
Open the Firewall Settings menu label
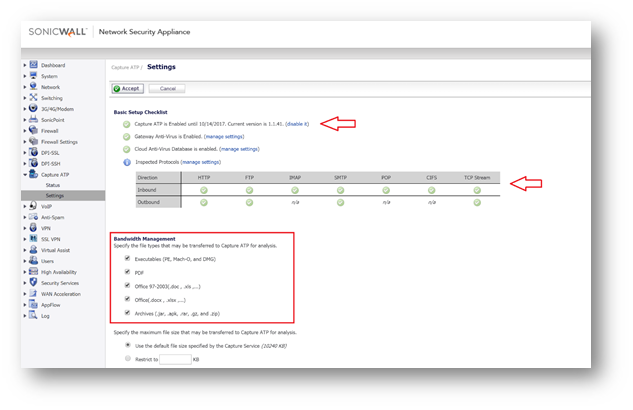coord(59,142)
